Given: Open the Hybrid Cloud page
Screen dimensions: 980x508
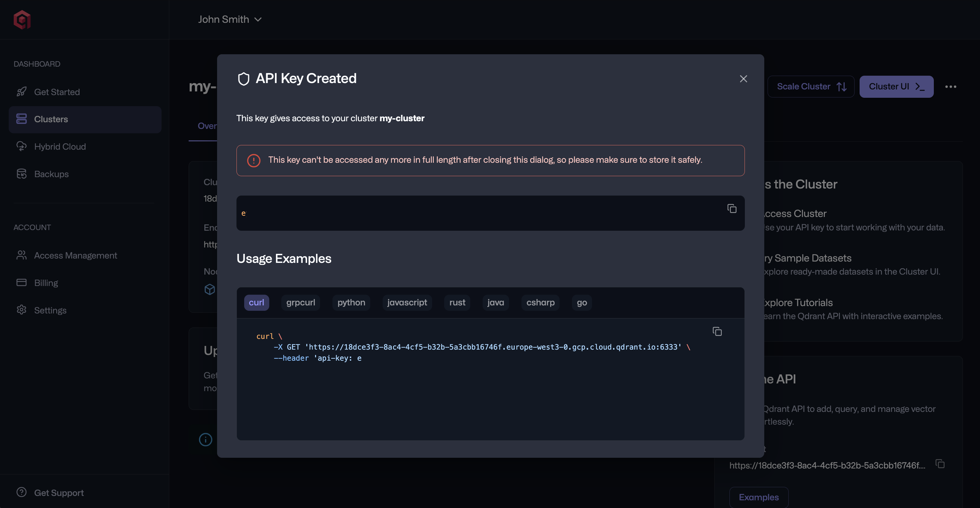Looking at the screenshot, I should tap(60, 147).
